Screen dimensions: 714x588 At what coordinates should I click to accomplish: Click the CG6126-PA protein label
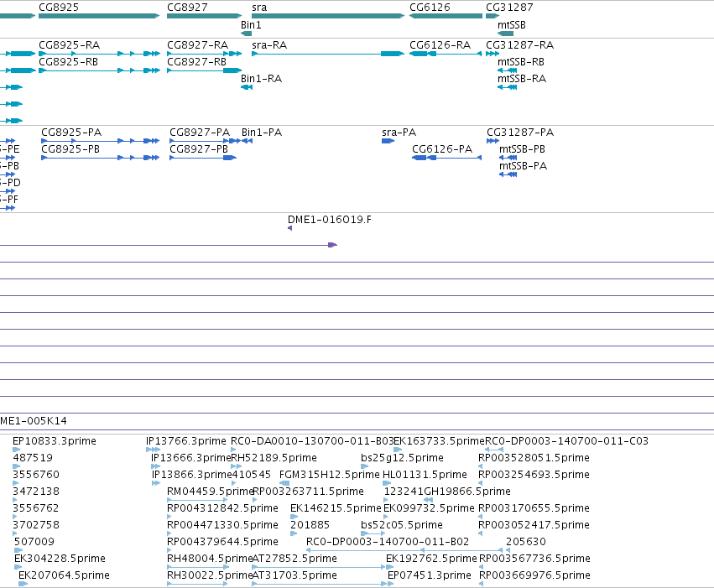coord(442,149)
